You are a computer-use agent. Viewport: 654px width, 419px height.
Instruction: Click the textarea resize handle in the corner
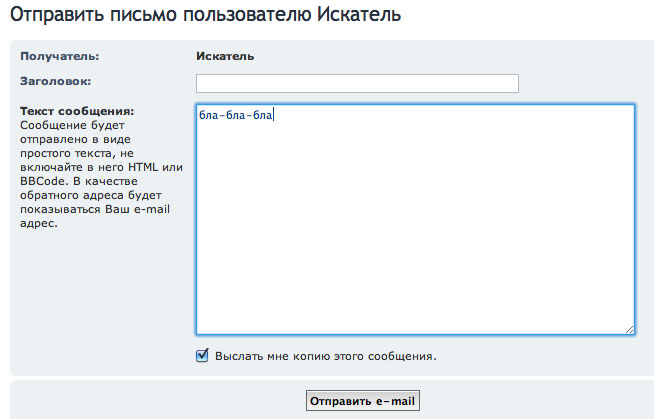pyautogui.click(x=629, y=329)
